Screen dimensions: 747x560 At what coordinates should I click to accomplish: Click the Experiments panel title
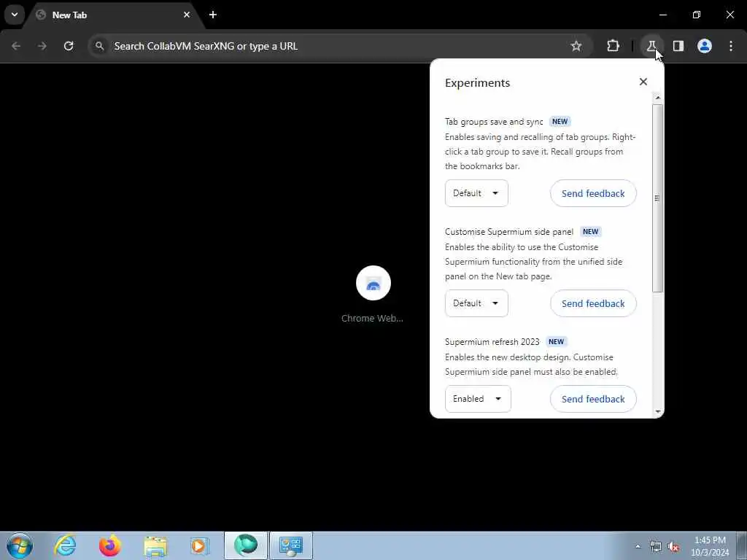coord(477,83)
